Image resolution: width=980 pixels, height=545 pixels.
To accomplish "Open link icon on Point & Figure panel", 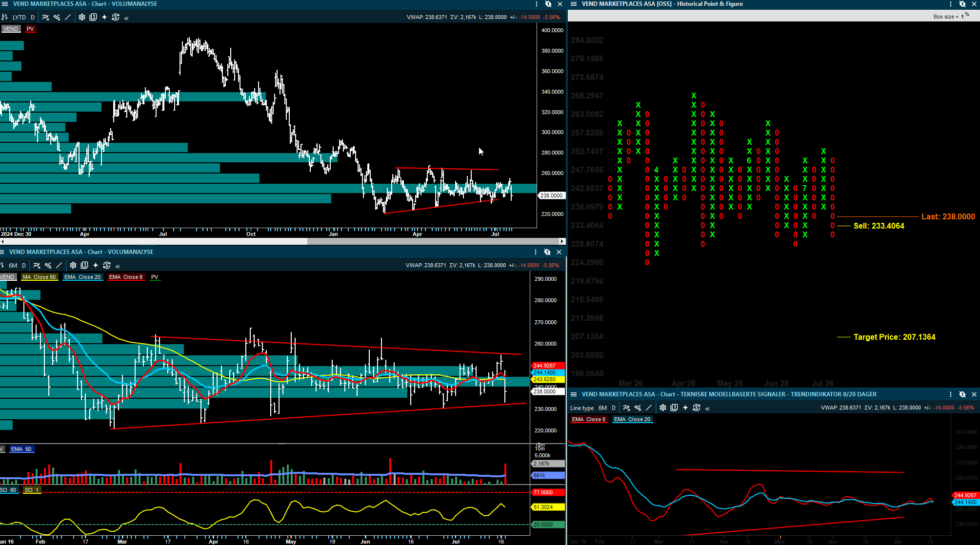I will [962, 4].
